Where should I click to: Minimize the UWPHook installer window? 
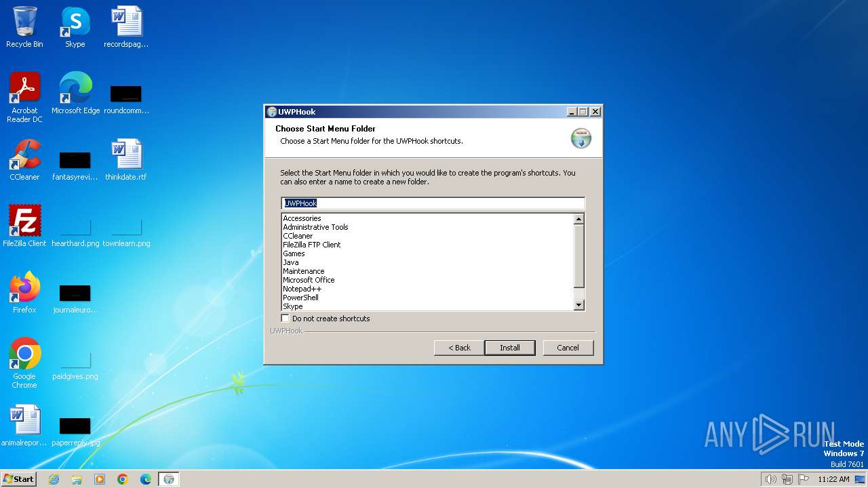click(572, 112)
